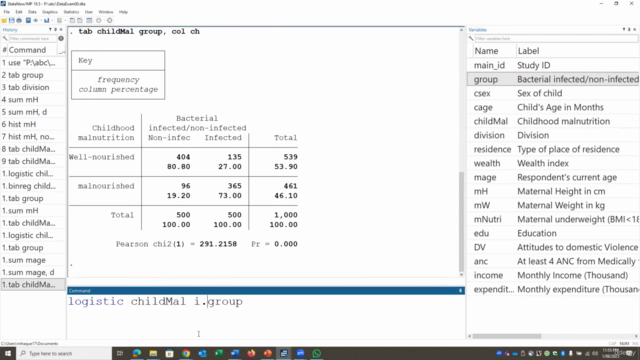The image size is (640, 360).
Task: Open the dropdown arrow beside the Do-file Editor icon
Action: 65,20
